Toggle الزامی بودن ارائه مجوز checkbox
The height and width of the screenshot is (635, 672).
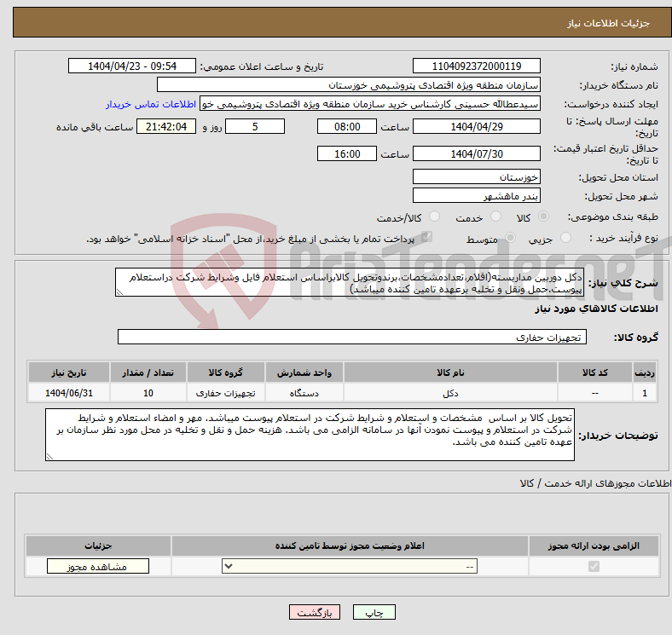coord(594,567)
